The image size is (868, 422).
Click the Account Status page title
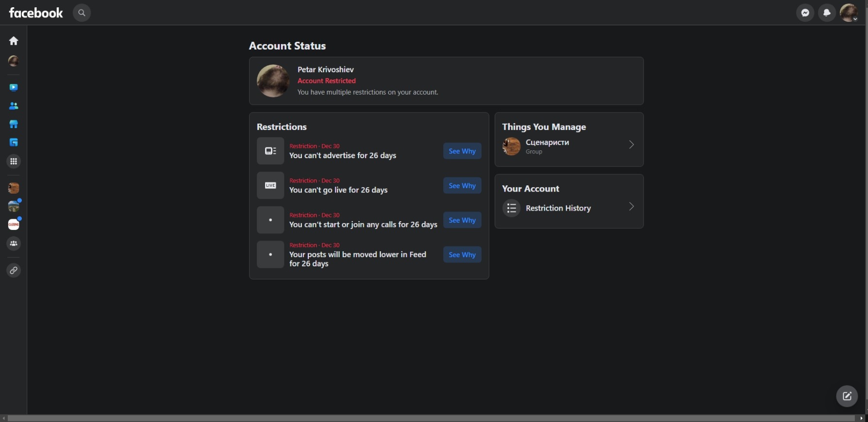(287, 46)
